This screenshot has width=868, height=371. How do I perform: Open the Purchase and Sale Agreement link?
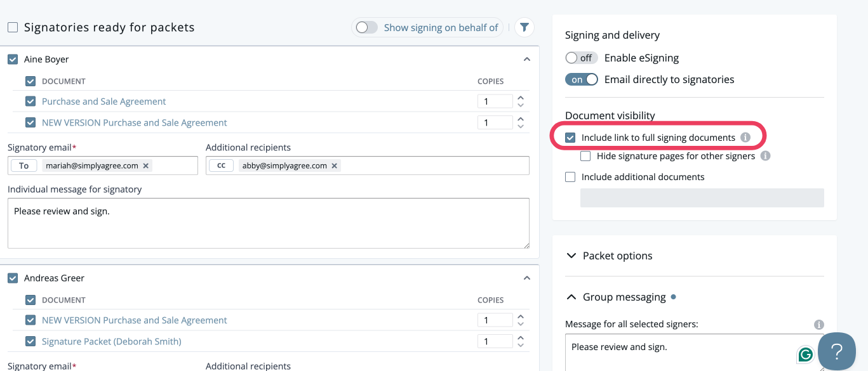coord(103,101)
